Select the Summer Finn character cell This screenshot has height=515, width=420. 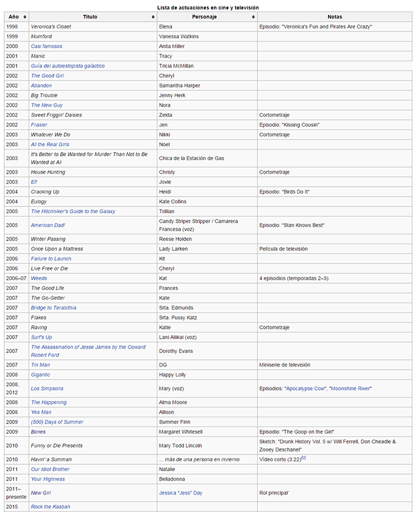click(208, 422)
